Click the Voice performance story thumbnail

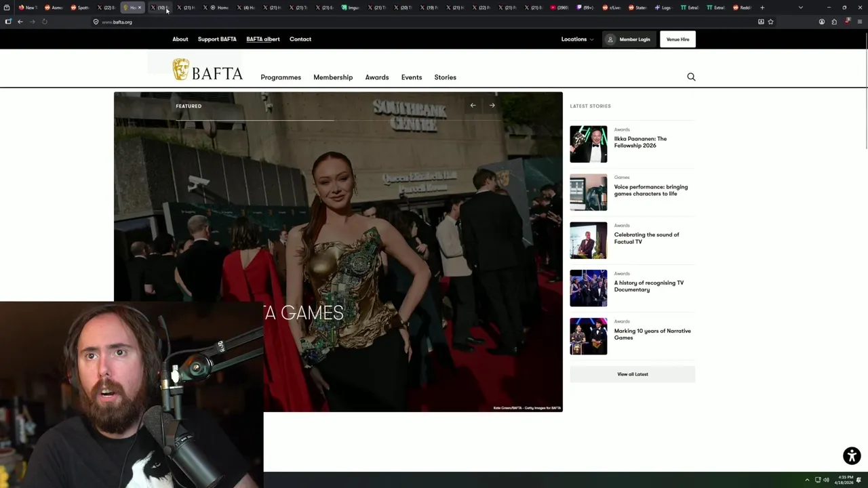pyautogui.click(x=589, y=192)
